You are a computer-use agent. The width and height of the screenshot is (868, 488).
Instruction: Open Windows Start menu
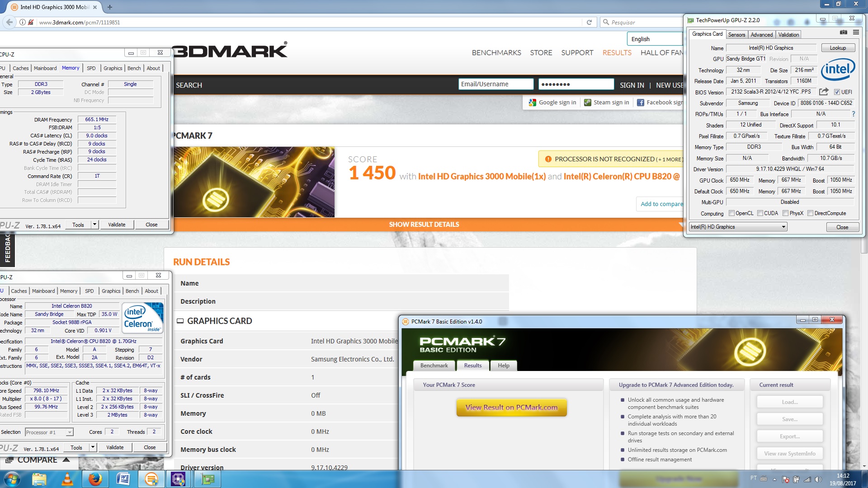pos(12,479)
